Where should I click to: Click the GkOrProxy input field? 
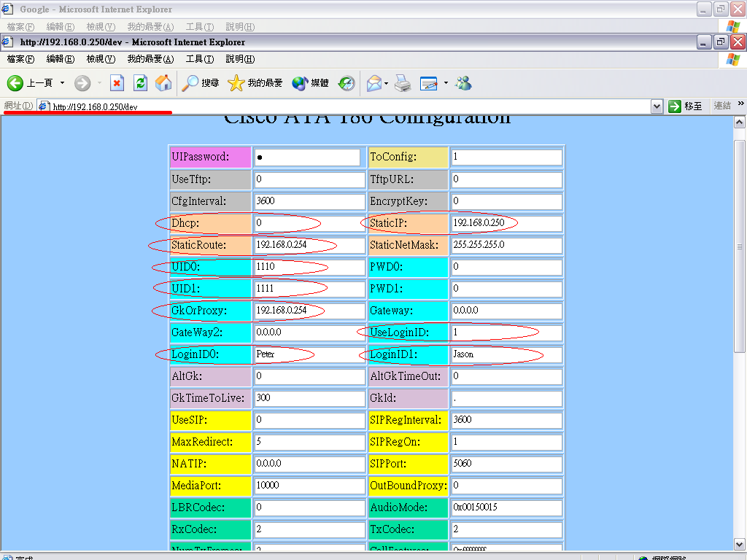point(309,311)
